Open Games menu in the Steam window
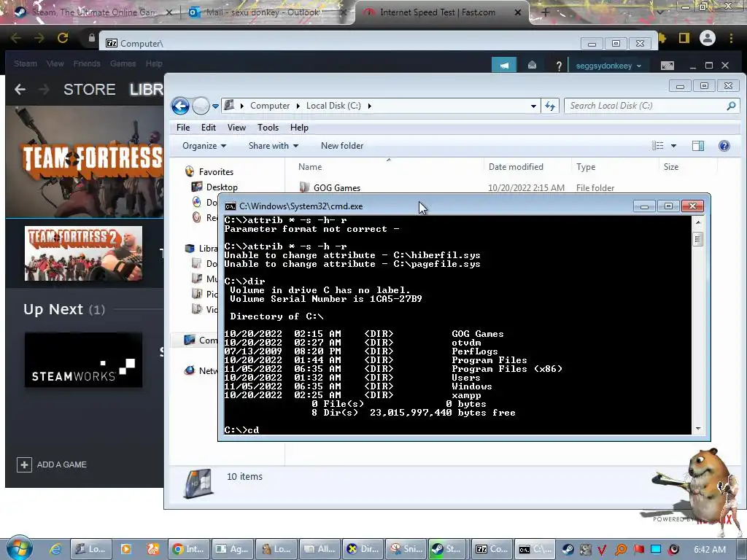This screenshot has height=560, width=747. point(123,63)
